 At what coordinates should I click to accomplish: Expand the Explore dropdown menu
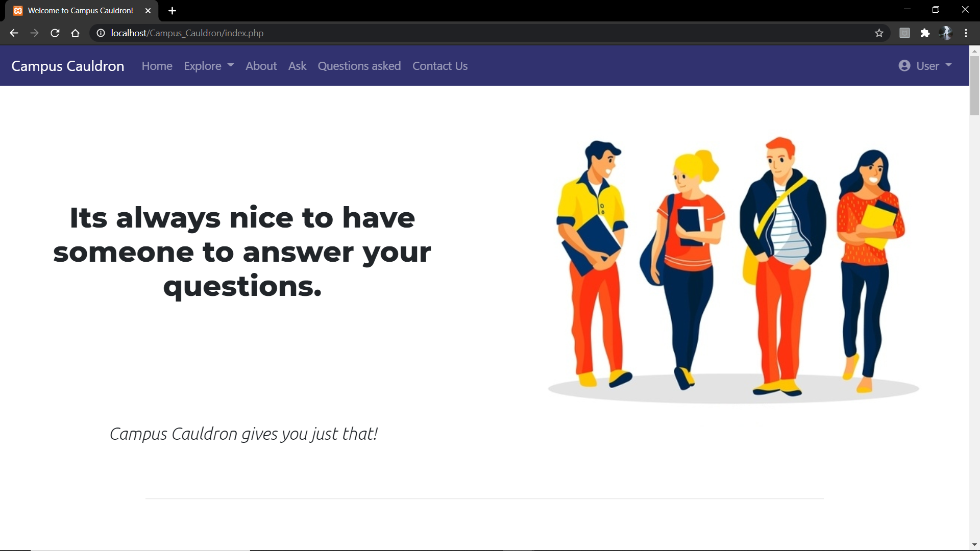click(x=208, y=66)
